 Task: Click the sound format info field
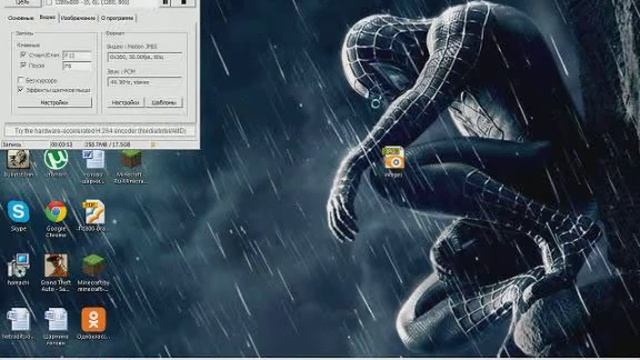144,82
